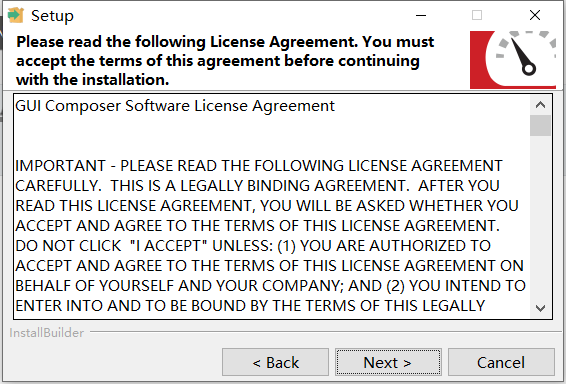Close the Setup dialog with X
Viewport: 566px width, 384px height.
pos(535,15)
